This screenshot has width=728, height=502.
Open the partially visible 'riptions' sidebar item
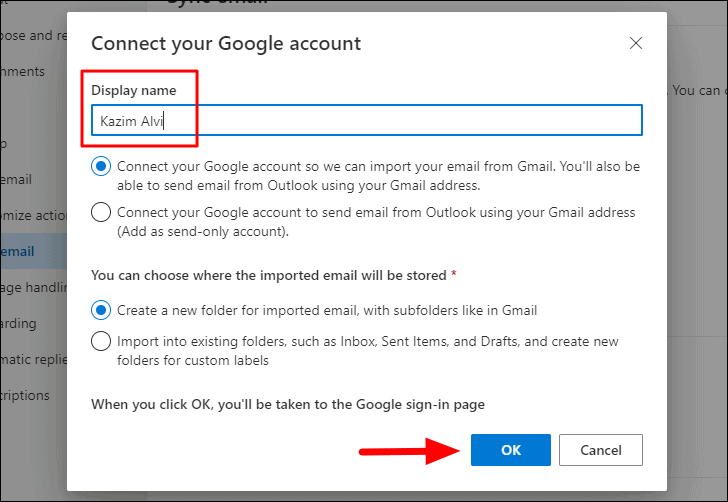tap(25, 395)
